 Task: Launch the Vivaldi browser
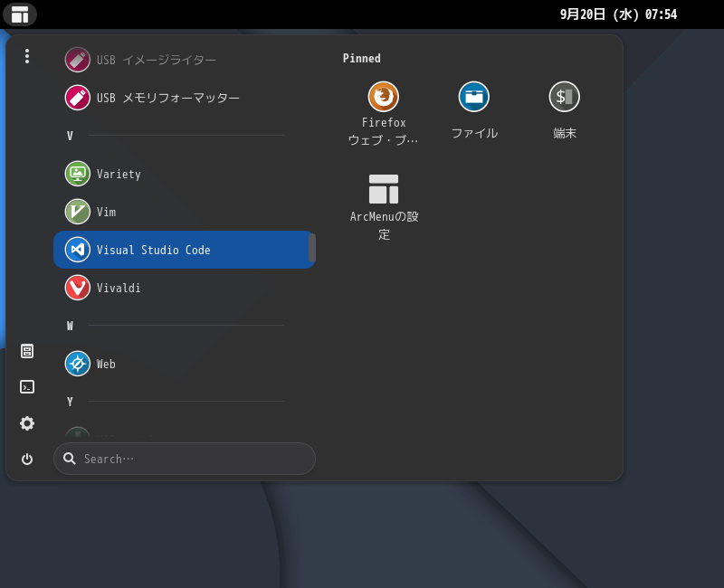click(x=185, y=288)
